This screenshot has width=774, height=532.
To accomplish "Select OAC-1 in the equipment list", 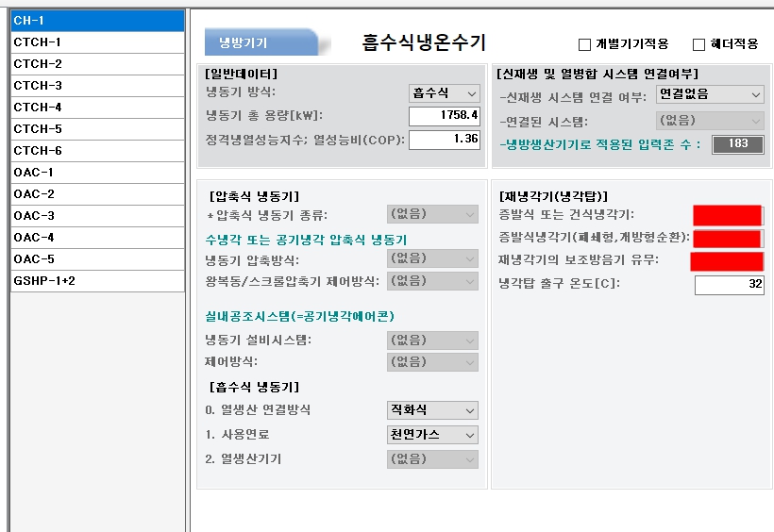I will (97, 173).
